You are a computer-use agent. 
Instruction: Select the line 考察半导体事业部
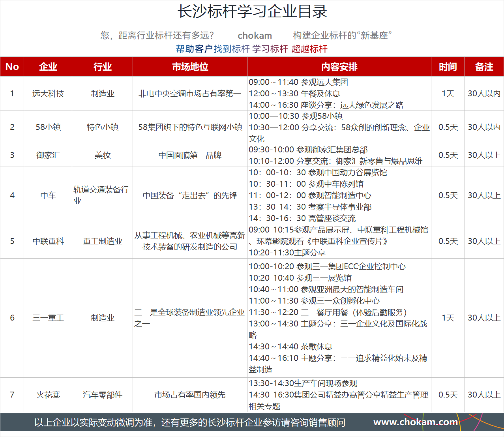310,207
